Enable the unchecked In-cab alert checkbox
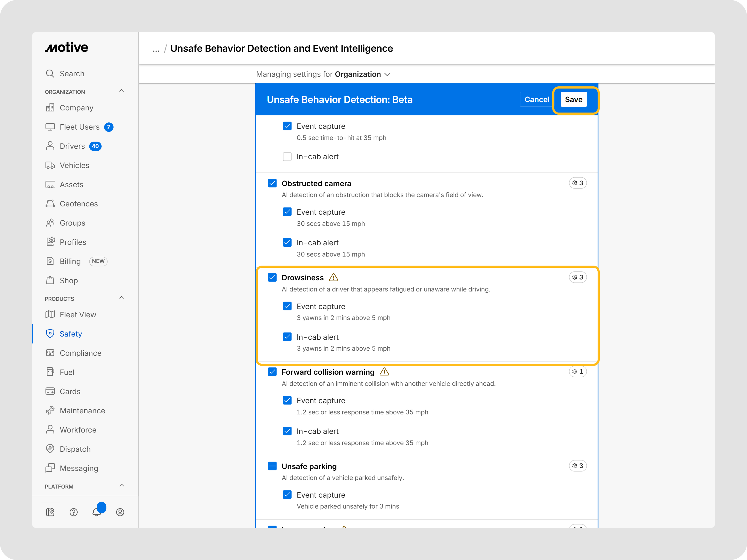Image resolution: width=747 pixels, height=560 pixels. (x=287, y=157)
